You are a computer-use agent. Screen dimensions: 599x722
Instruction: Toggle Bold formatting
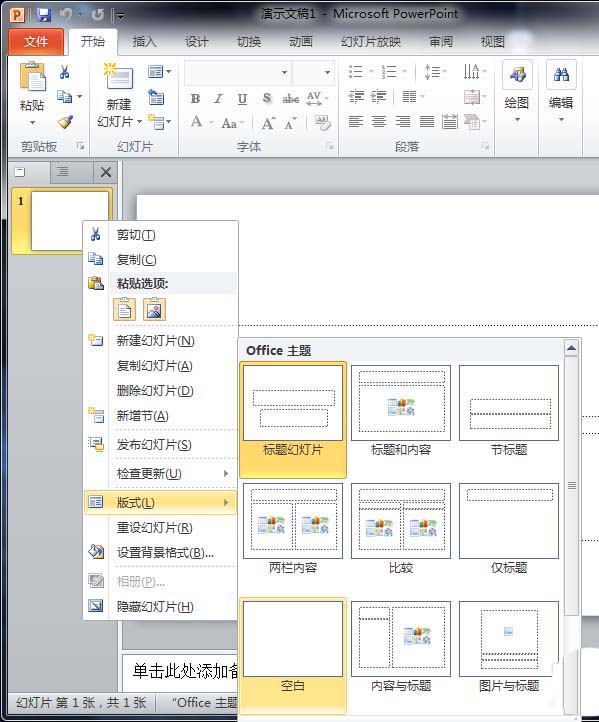tap(195, 99)
